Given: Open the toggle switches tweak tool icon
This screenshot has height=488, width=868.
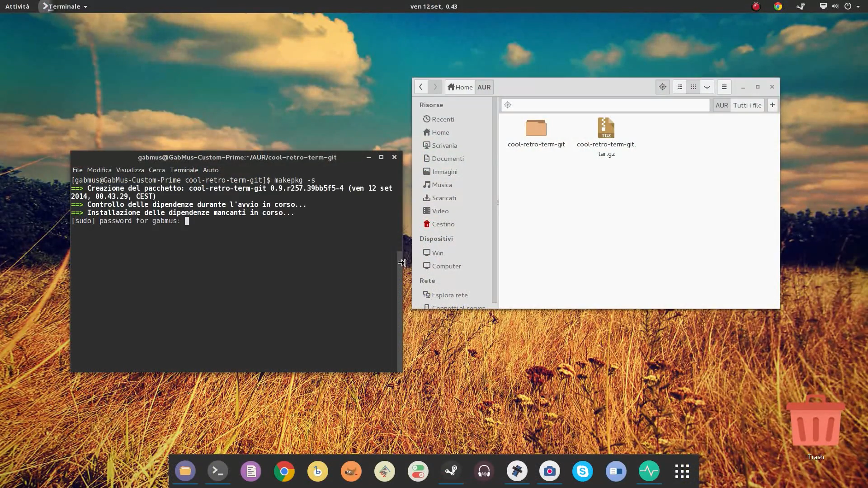Looking at the screenshot, I should [x=418, y=471].
